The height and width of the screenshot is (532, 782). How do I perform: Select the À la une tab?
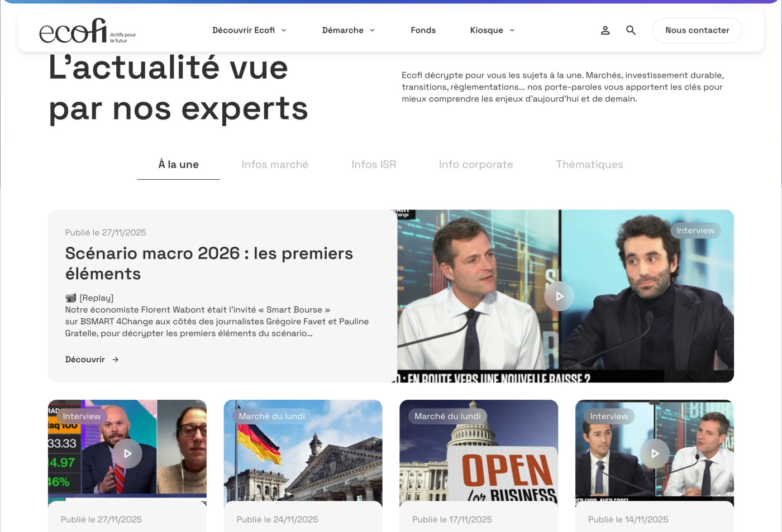[178, 164]
